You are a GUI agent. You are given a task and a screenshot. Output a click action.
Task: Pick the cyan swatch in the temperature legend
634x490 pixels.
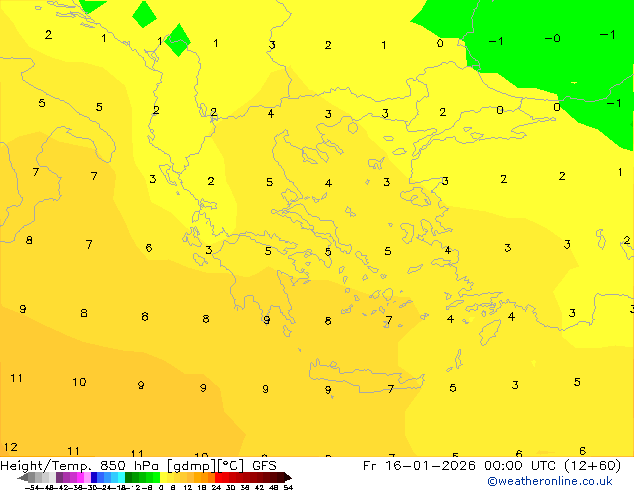click(121, 477)
